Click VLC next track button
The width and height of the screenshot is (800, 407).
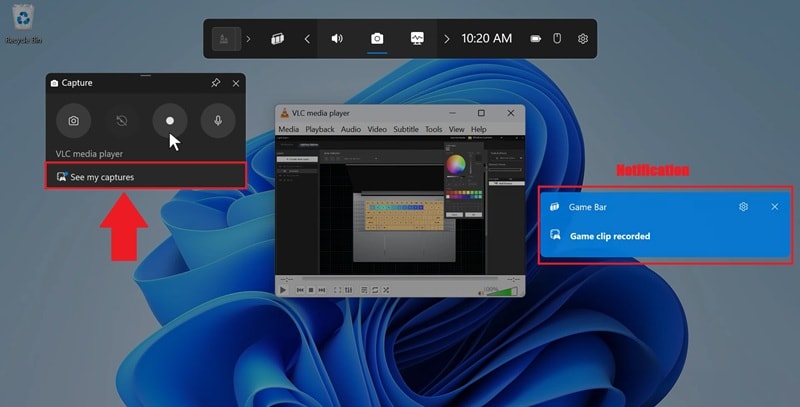[x=321, y=290]
